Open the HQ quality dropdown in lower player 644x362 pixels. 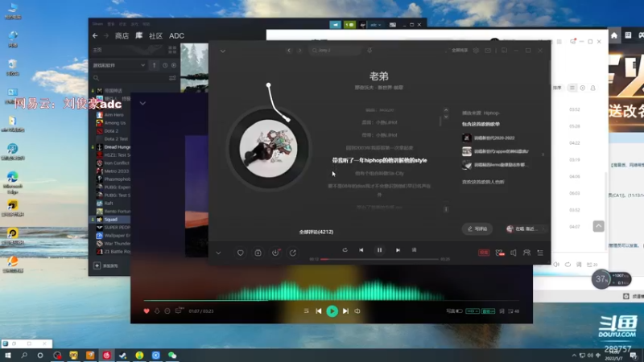click(x=473, y=311)
